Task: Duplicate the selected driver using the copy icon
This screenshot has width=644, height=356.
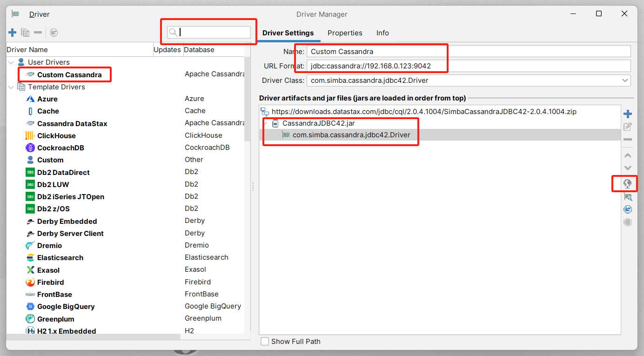Action: [x=25, y=33]
